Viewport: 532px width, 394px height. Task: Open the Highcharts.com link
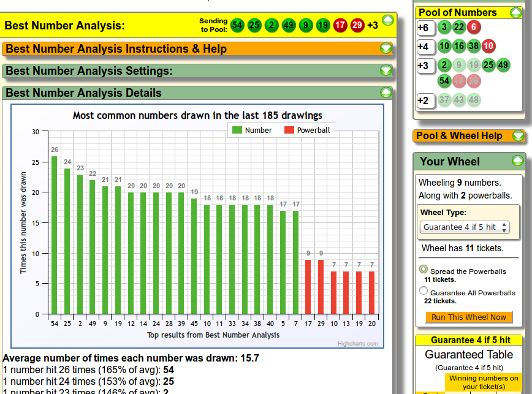pos(357,344)
